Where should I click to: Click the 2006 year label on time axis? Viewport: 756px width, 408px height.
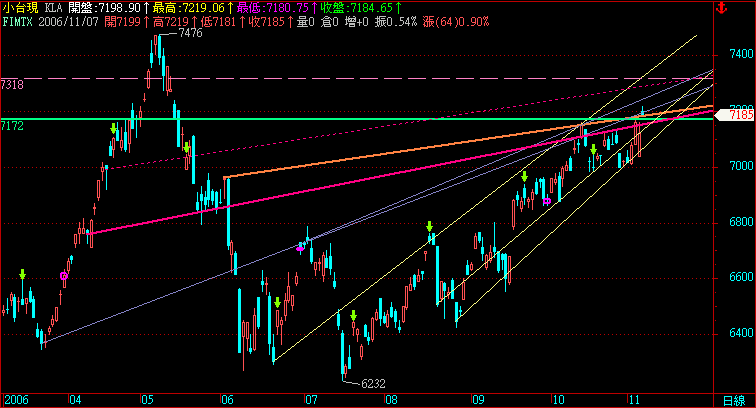click(16, 398)
